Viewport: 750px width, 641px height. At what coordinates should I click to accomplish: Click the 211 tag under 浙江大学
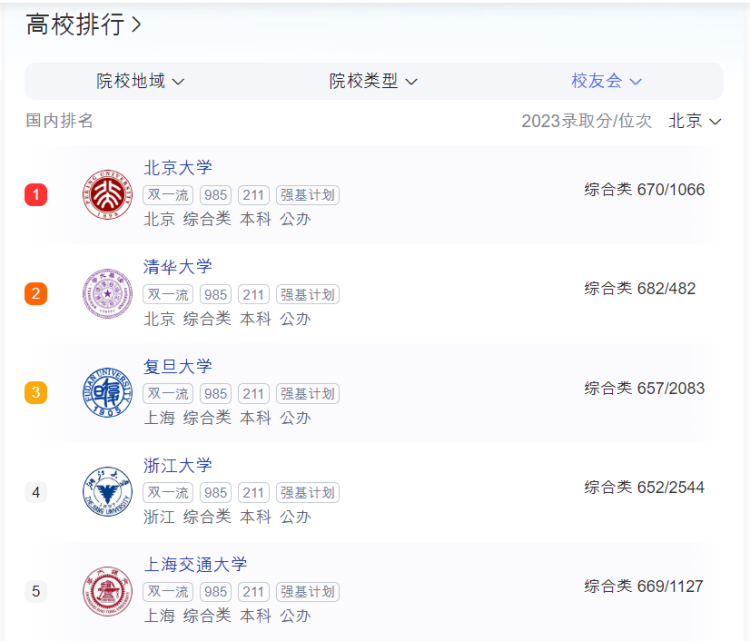(x=254, y=493)
